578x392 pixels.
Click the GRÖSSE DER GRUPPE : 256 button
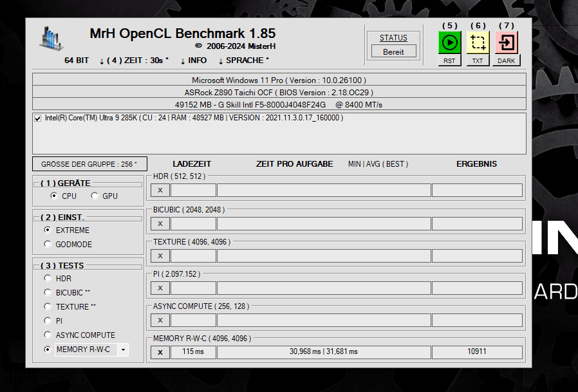(89, 164)
